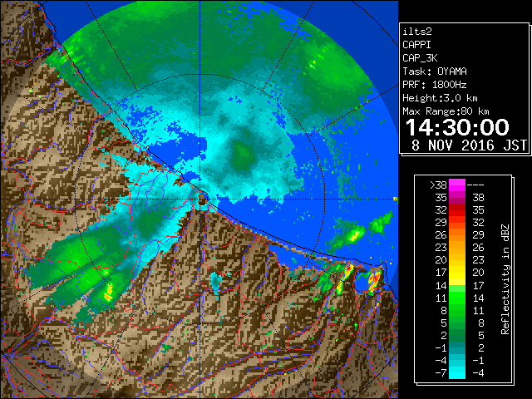This screenshot has width=532, height=399.
Task: Click the 'ilts2' label in info box
Action: [417, 32]
